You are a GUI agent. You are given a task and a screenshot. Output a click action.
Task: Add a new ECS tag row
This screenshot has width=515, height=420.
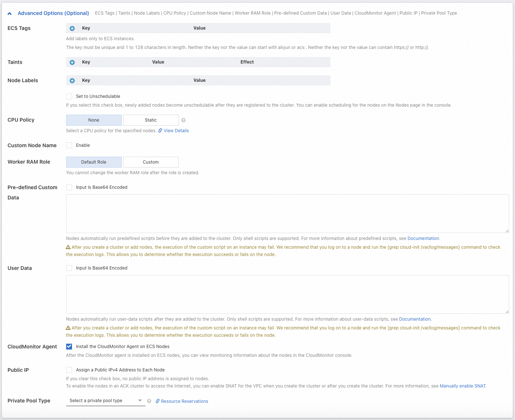coord(72,28)
